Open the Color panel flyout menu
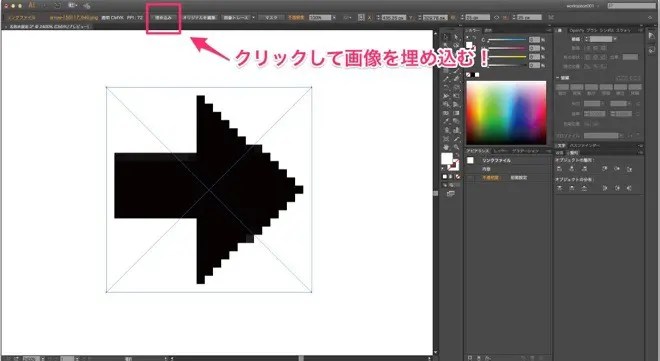Image resolution: width=660 pixels, height=361 pixels. click(548, 31)
